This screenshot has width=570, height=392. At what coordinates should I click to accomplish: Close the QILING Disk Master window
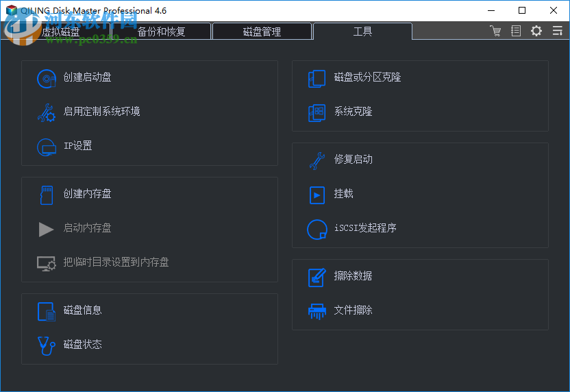tap(554, 10)
